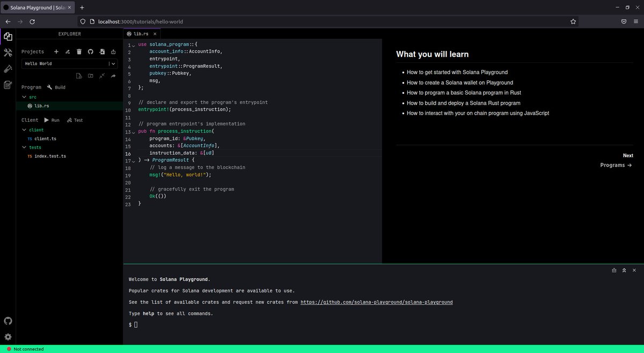The image size is (644, 353).
Task: Open a new browser tab
Action: click(x=82, y=8)
